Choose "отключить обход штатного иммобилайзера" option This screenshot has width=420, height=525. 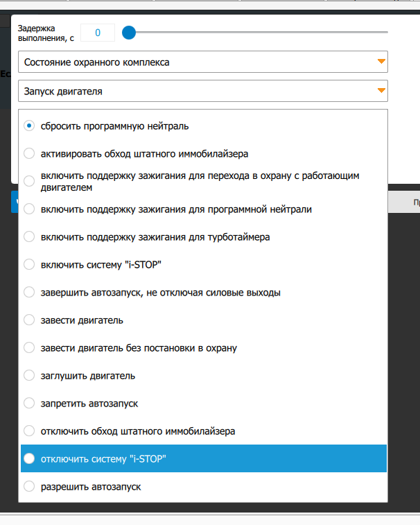click(29, 431)
